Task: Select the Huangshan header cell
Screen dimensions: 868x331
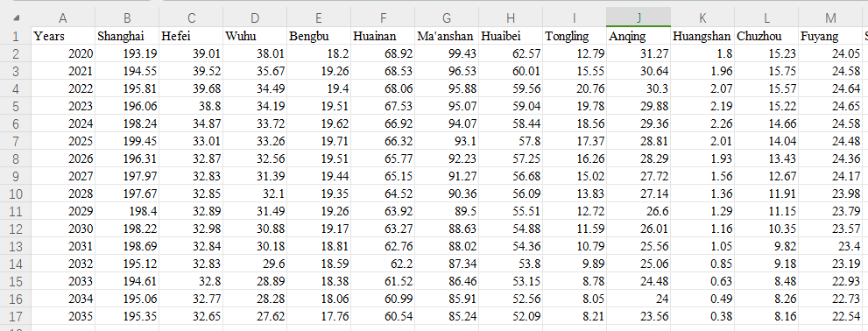Action: (702, 37)
